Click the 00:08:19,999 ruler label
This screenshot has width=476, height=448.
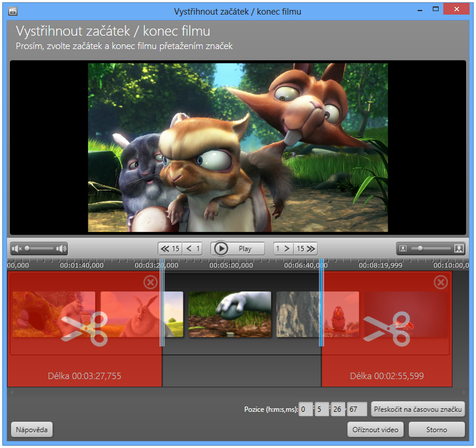click(380, 266)
